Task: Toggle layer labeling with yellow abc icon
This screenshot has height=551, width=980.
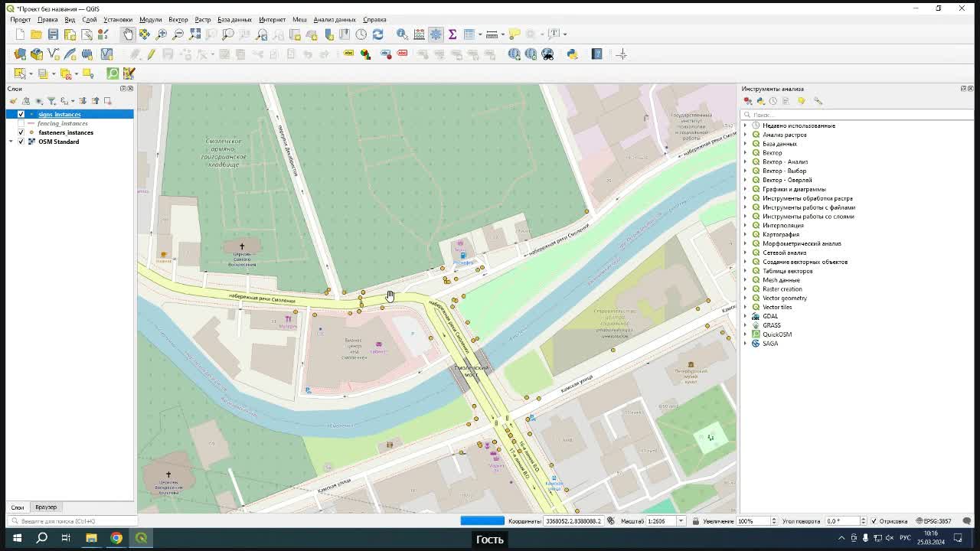Action: click(x=348, y=54)
